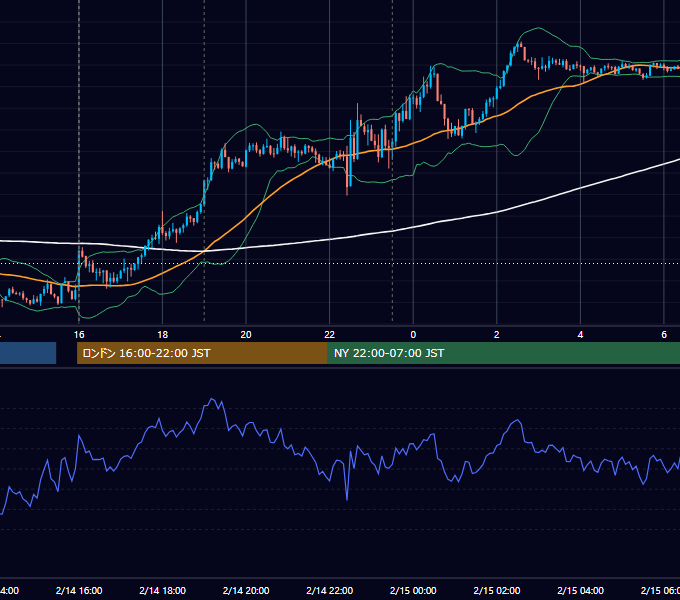Click the 20 hour label on chart axis
The width and height of the screenshot is (680, 600).
tap(246, 335)
